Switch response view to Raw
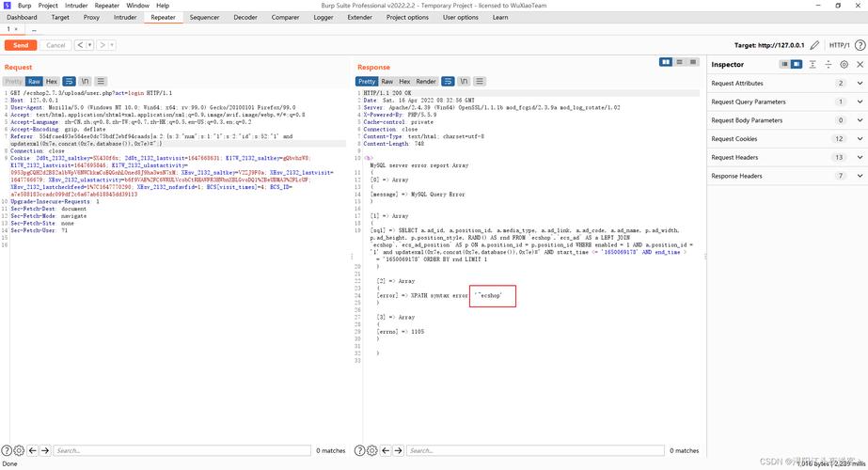868x470 pixels. [387, 82]
